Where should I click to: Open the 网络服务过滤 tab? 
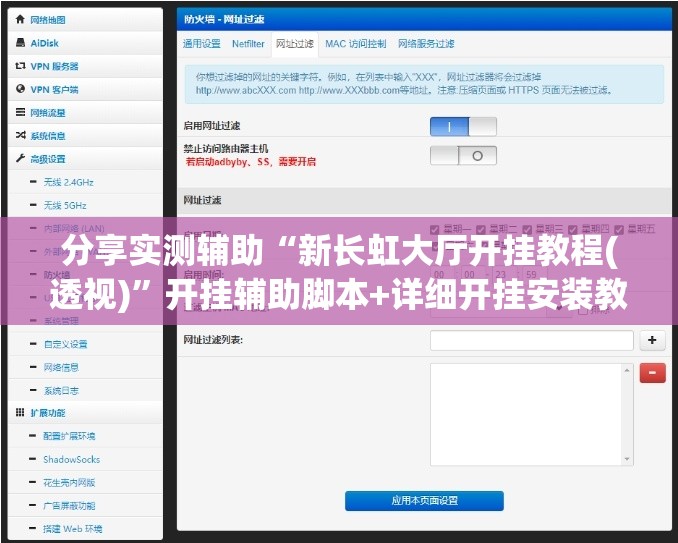pos(426,44)
